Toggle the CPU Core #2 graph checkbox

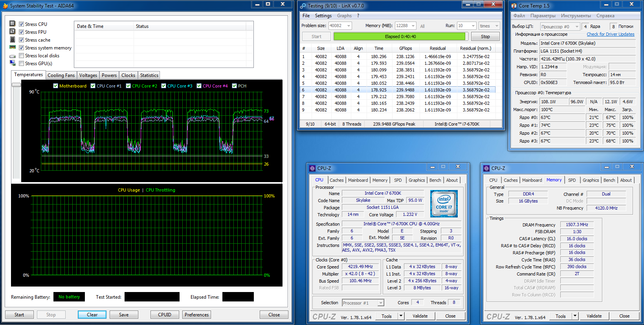click(128, 86)
